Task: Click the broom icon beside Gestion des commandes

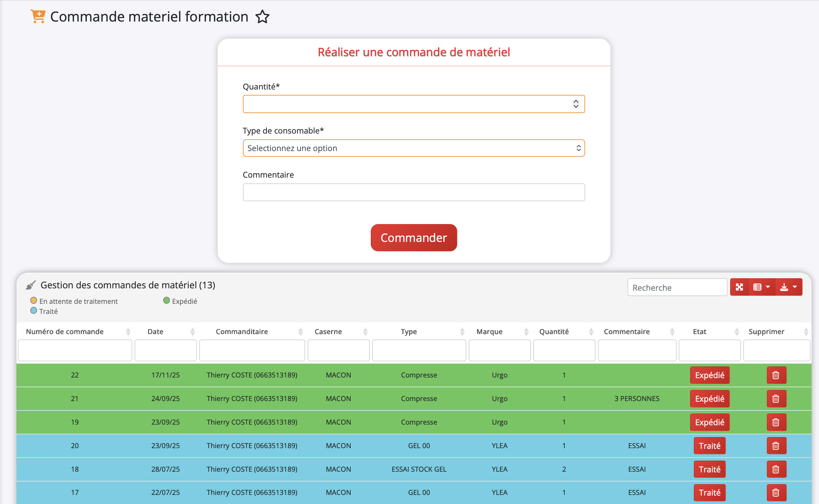Action: point(31,285)
